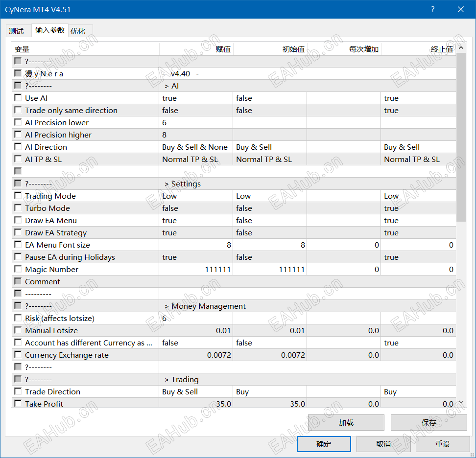
Task: Switch to the 测试 tab
Action: tap(16, 31)
